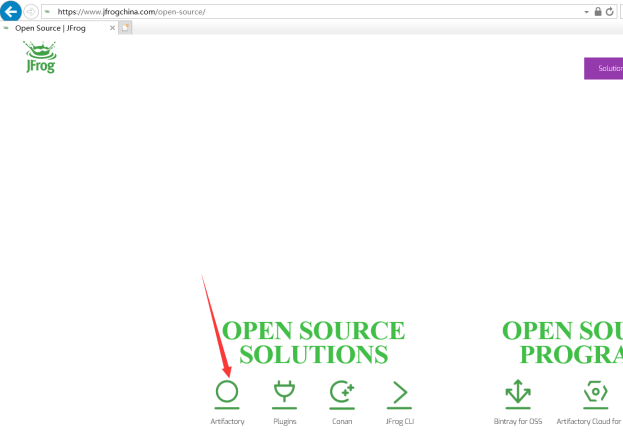
Task: Open the Plugins text link
Action: 285,421
